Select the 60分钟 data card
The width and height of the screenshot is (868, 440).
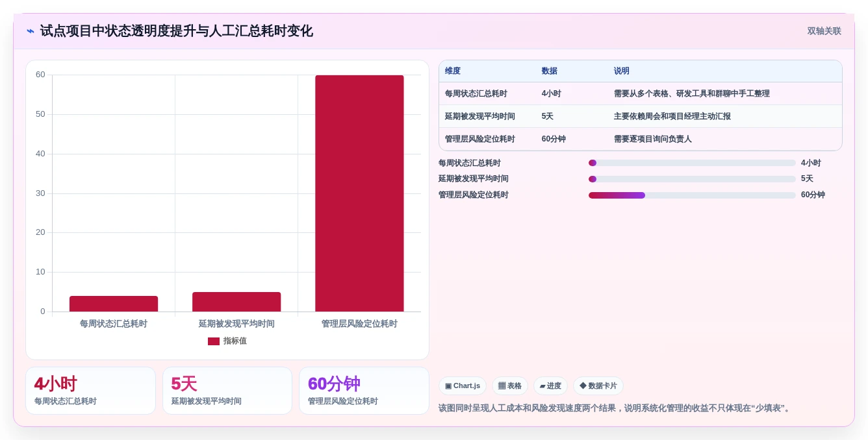(364, 391)
